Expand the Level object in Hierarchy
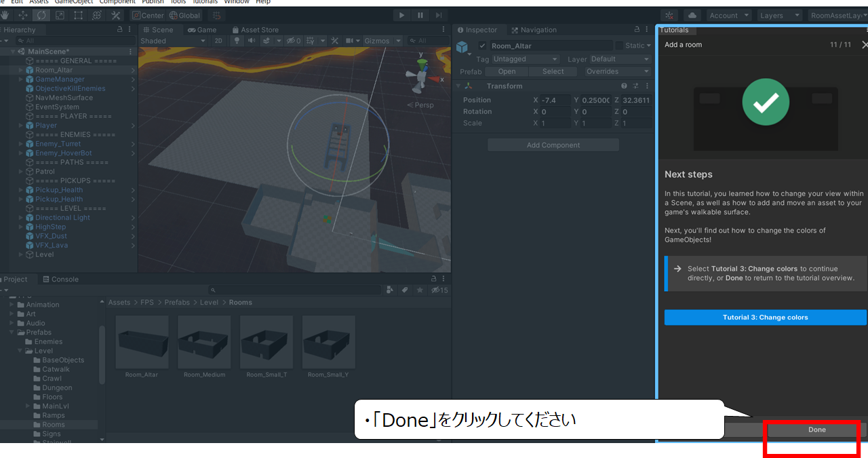This screenshot has height=458, width=868. pyautogui.click(x=20, y=254)
